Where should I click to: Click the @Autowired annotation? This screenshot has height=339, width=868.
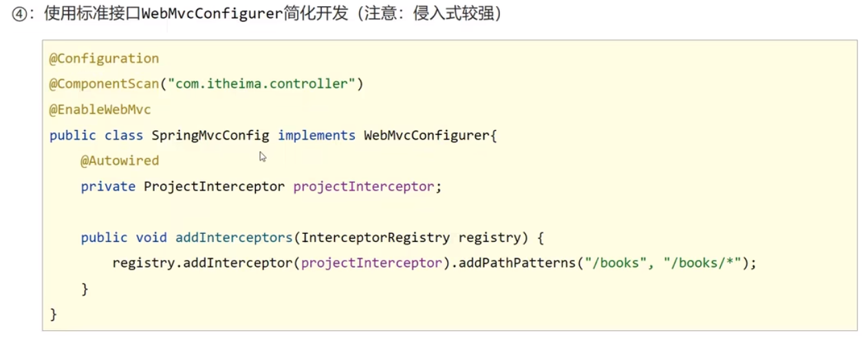click(120, 161)
